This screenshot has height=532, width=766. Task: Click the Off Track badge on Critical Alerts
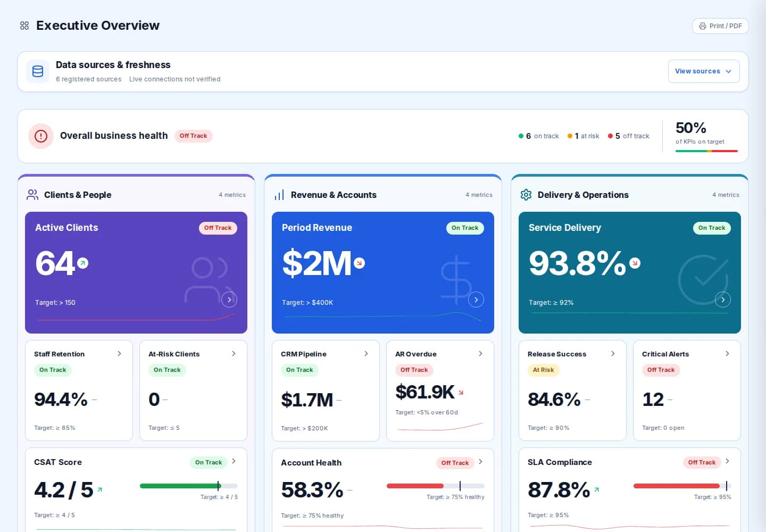661,370
